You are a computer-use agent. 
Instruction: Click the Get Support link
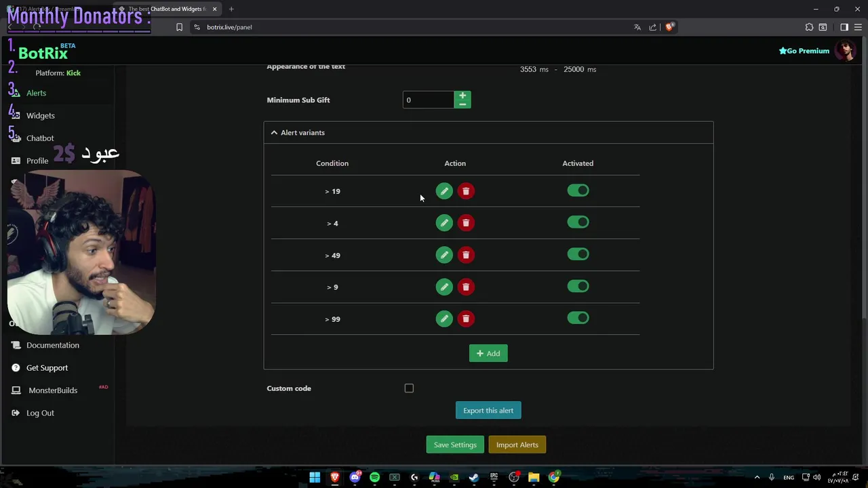[47, 367]
